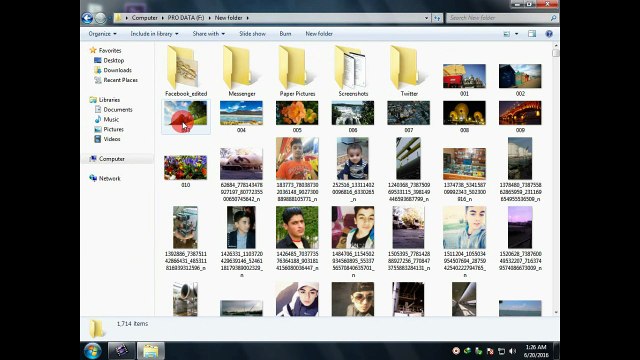This screenshot has width=640, height=360.
Task: Show the preview pane icon
Action: point(532,34)
